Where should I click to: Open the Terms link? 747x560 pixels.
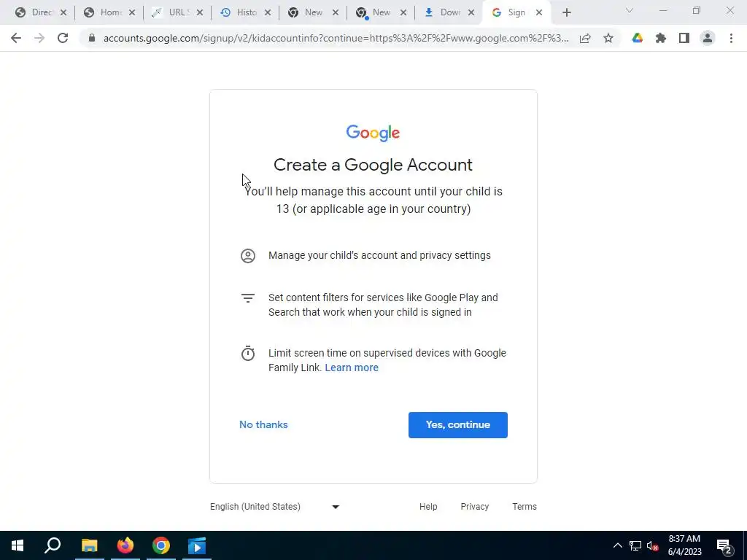click(525, 507)
